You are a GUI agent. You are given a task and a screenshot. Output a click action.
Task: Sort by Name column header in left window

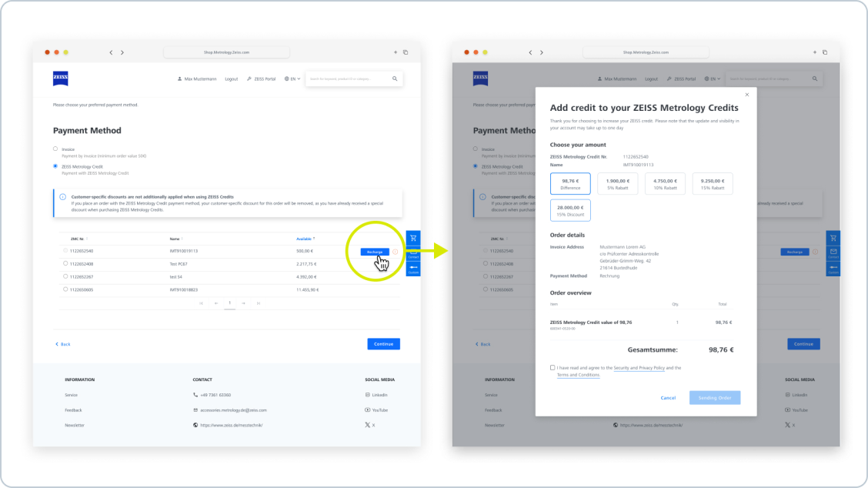[175, 239]
